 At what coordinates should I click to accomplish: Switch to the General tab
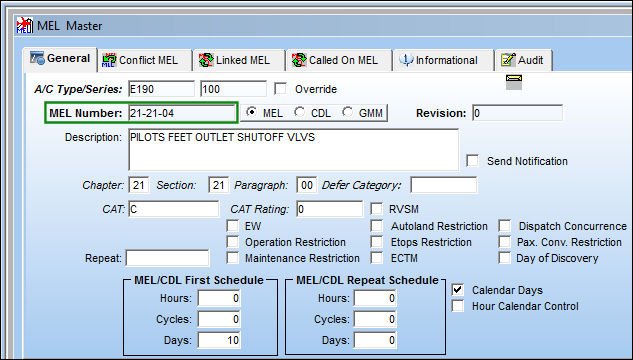(x=60, y=59)
